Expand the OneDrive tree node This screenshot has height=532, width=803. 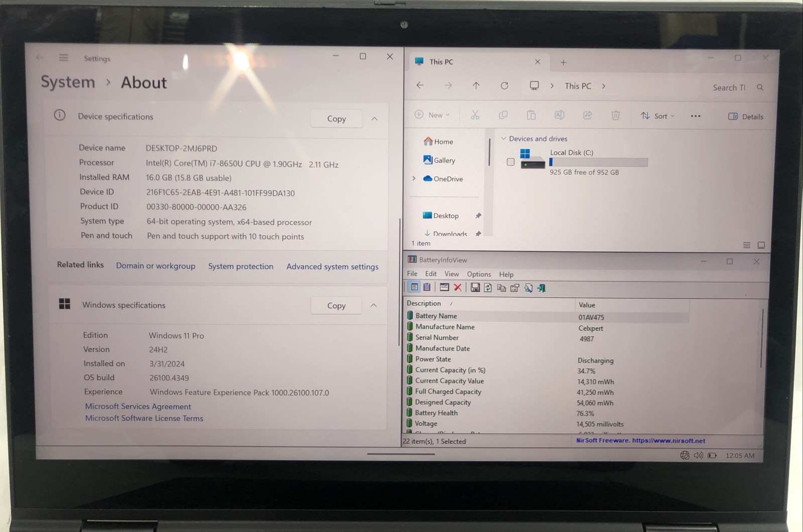414,178
